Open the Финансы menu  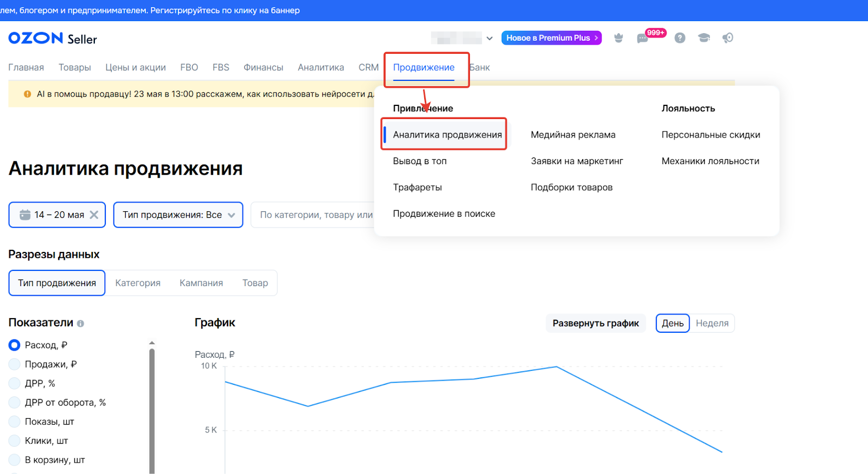[x=263, y=67]
